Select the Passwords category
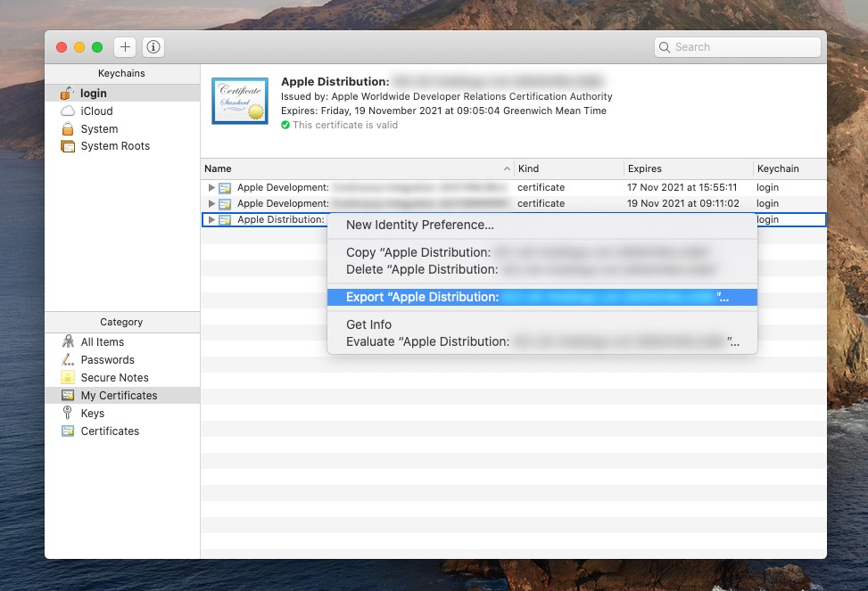This screenshot has height=591, width=868. [x=105, y=359]
